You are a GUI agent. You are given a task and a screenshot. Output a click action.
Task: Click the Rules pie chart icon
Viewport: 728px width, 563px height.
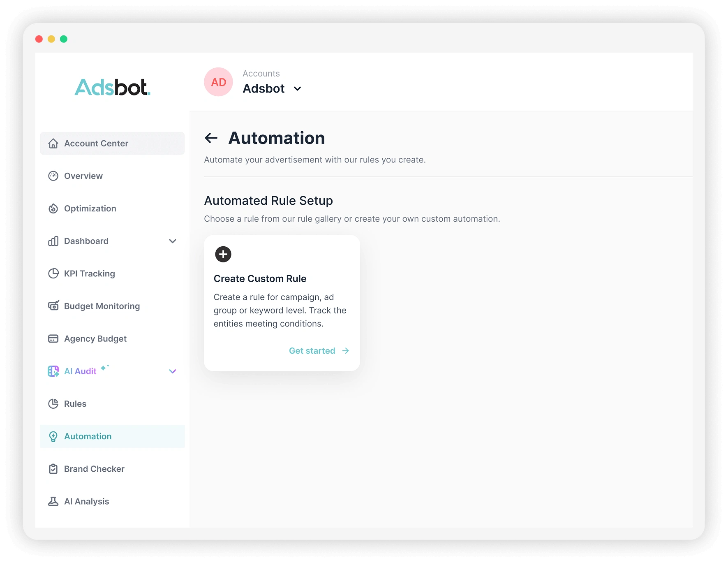point(53,403)
